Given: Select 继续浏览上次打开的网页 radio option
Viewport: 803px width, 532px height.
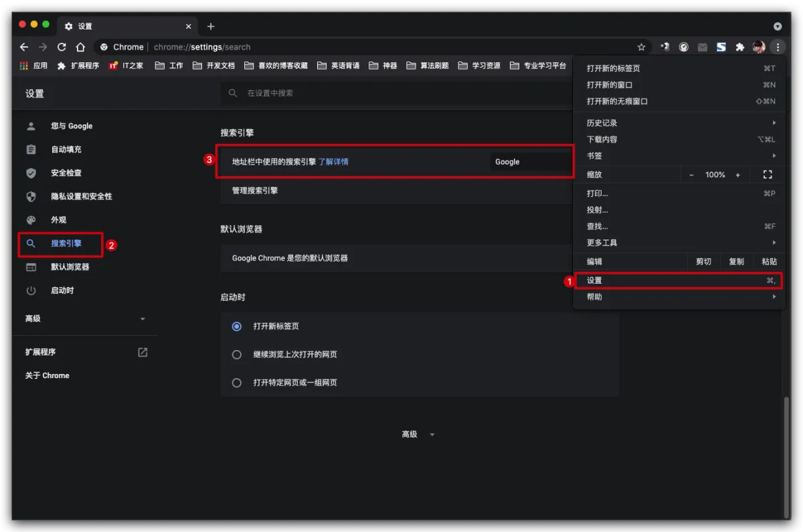Looking at the screenshot, I should click(x=237, y=355).
